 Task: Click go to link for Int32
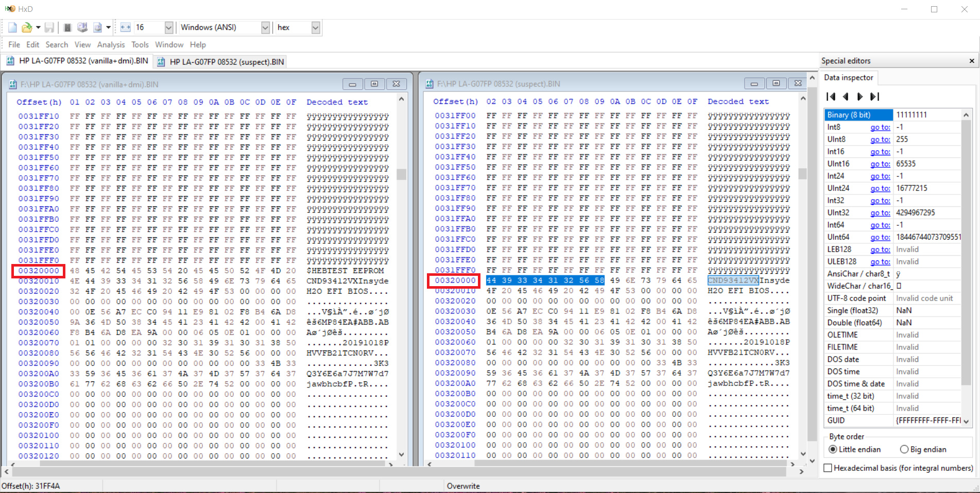[x=880, y=200]
